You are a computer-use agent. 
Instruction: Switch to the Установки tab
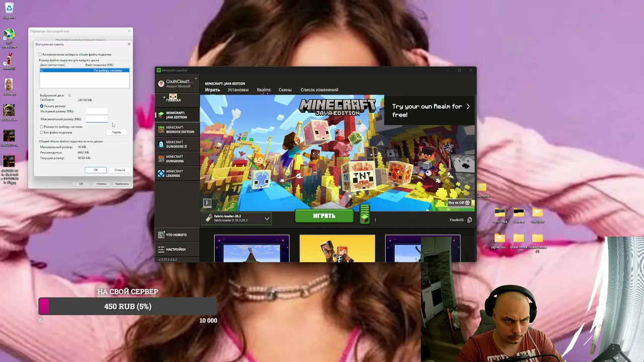[x=238, y=90]
